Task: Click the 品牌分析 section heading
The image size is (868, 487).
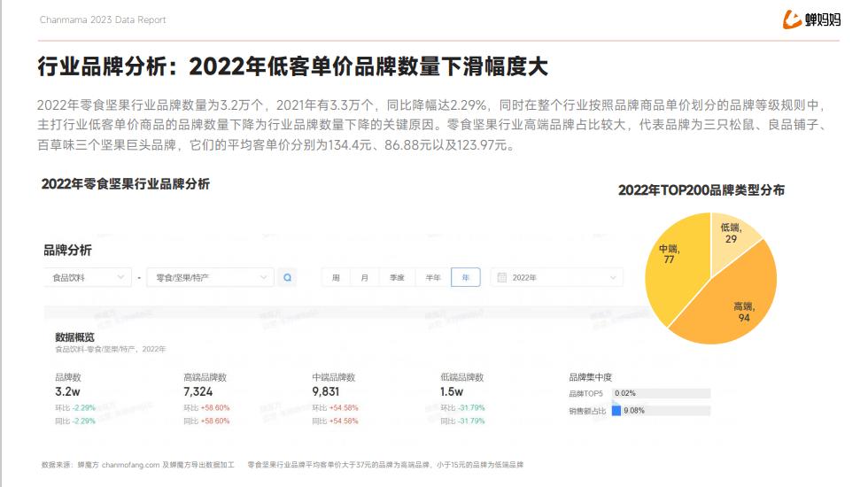Action: coord(67,250)
